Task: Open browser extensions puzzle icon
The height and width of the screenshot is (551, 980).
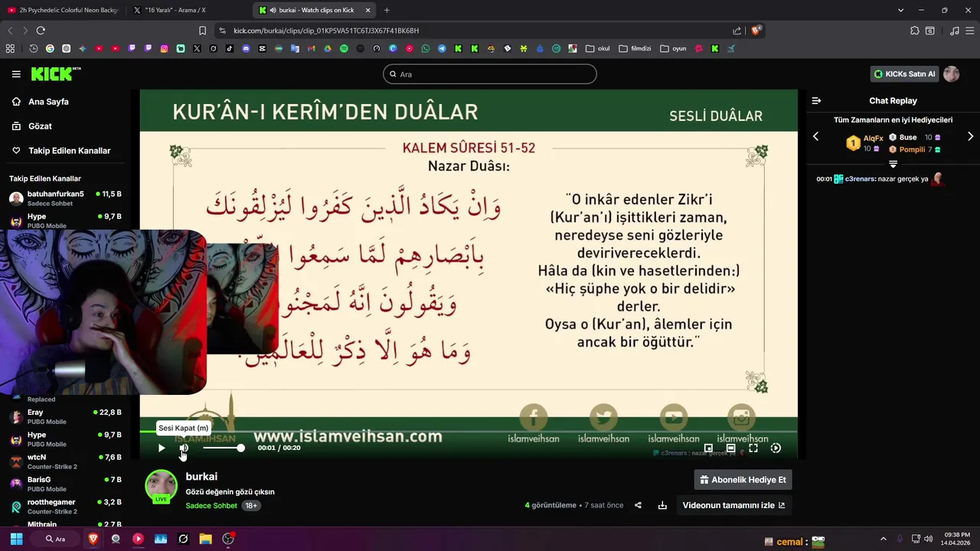Action: click(914, 31)
